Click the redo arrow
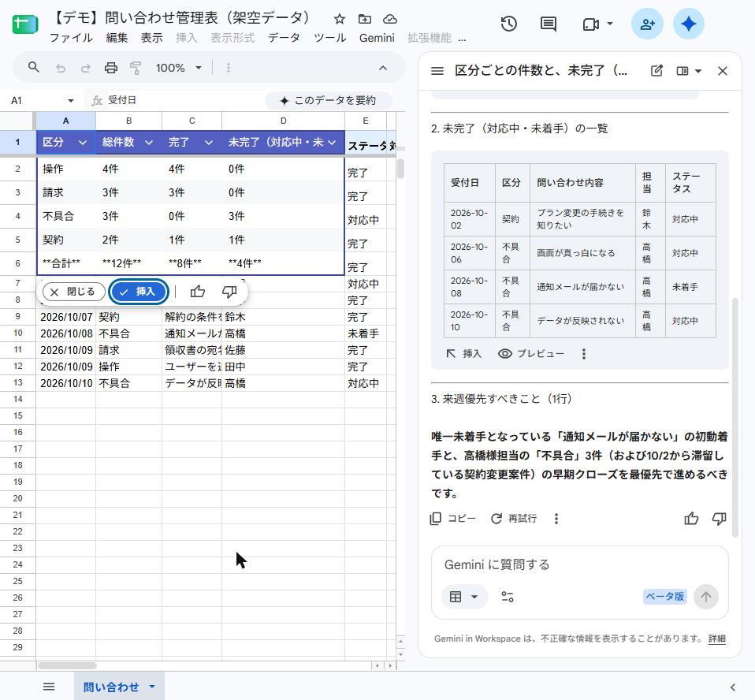The width and height of the screenshot is (755, 700). click(x=86, y=68)
